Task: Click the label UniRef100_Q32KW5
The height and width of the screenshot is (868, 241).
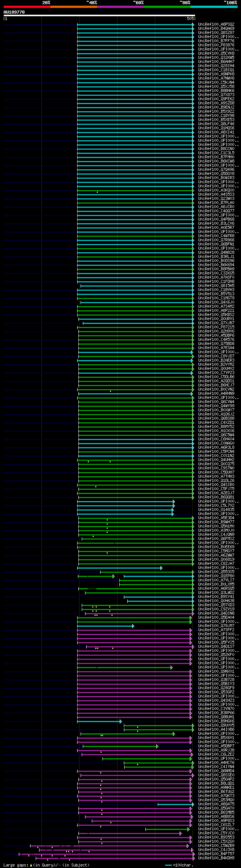Action: 216,58
